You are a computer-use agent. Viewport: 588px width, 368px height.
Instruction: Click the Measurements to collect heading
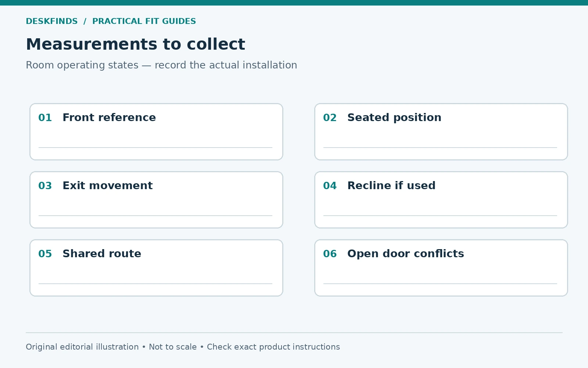coord(135,44)
